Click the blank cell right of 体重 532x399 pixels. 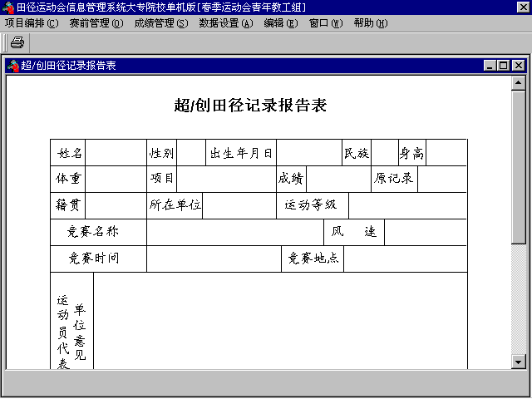pyautogui.click(x=116, y=180)
